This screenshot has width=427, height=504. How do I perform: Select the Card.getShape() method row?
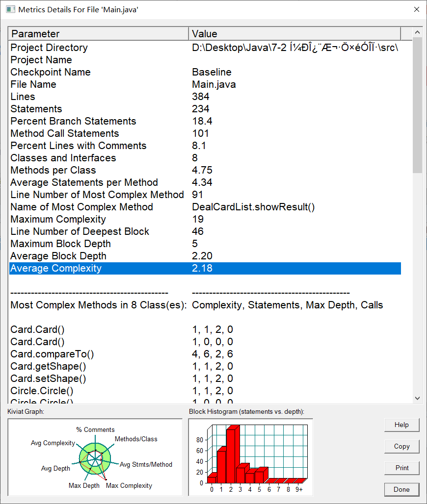[205, 366]
